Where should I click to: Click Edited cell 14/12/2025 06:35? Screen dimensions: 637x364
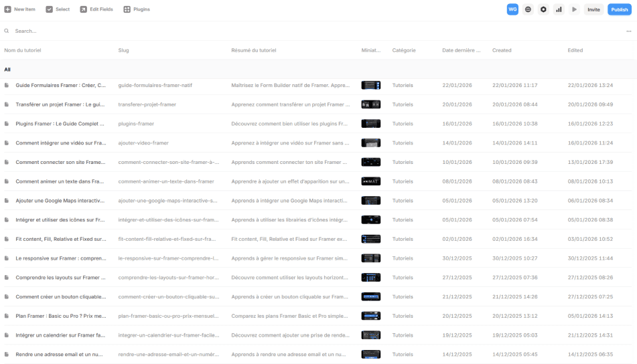tap(590, 354)
